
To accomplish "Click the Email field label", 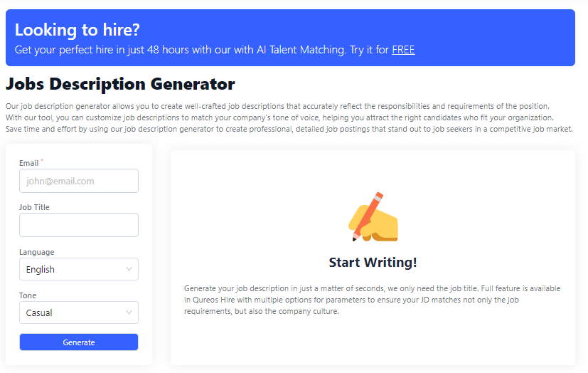I will pyautogui.click(x=28, y=163).
